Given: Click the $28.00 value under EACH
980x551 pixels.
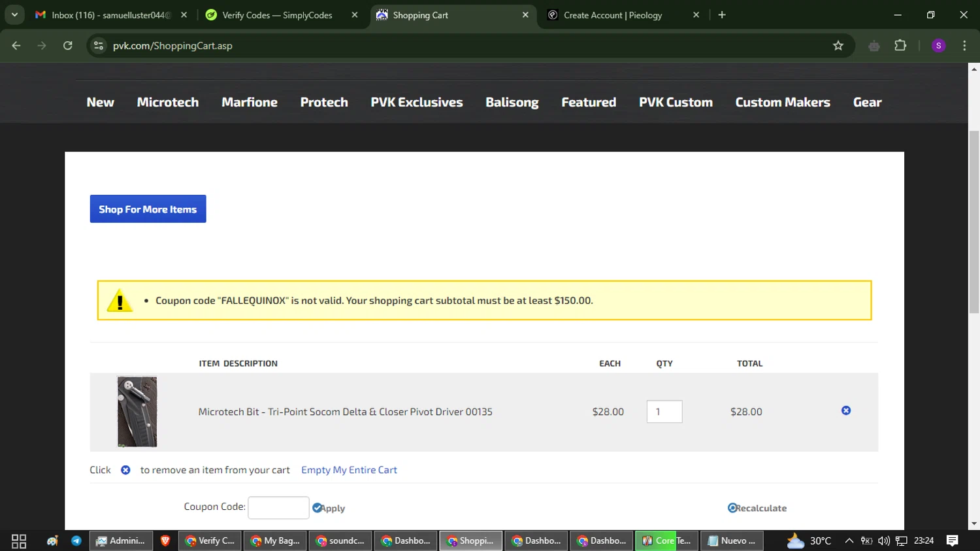Looking at the screenshot, I should (608, 412).
